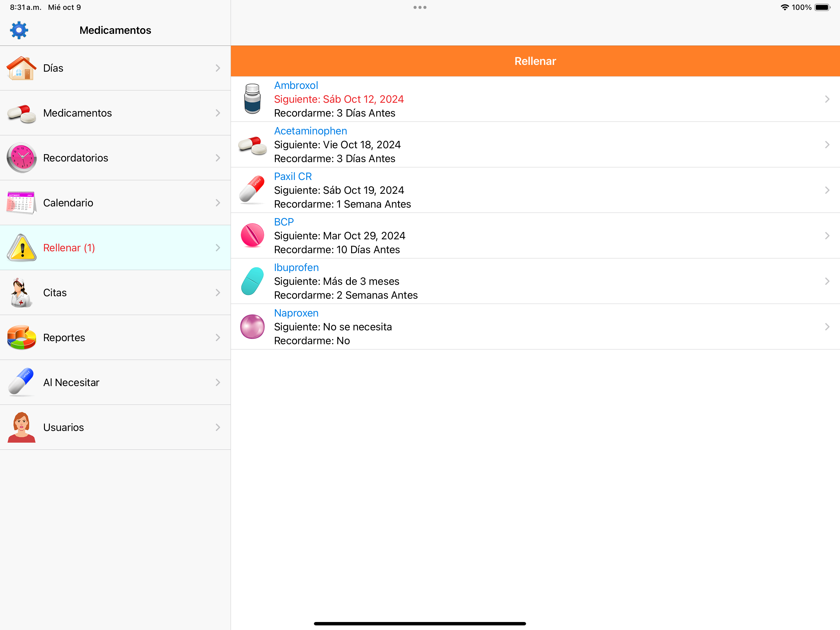Click 'Recordarme: 1 Semana Antes' text
The image size is (840, 630).
click(342, 204)
